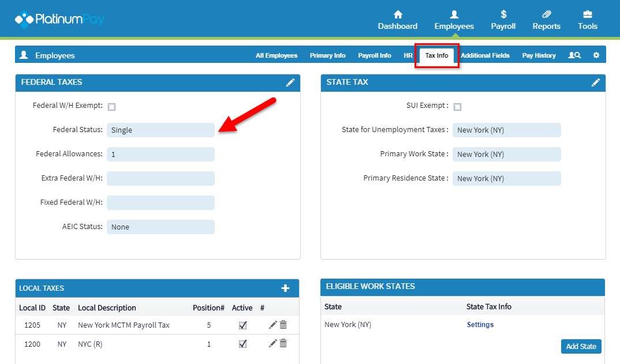Image resolution: width=620 pixels, height=364 pixels.
Task: Click the Fixed Federal W/H field
Action: pyautogui.click(x=160, y=202)
